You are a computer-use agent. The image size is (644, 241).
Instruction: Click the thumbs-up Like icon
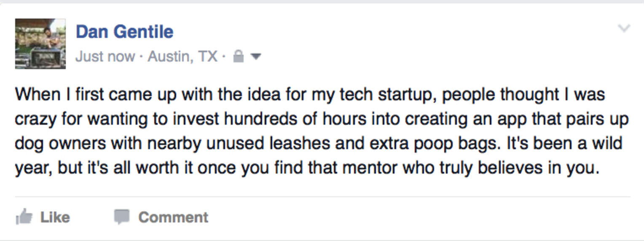tap(24, 217)
